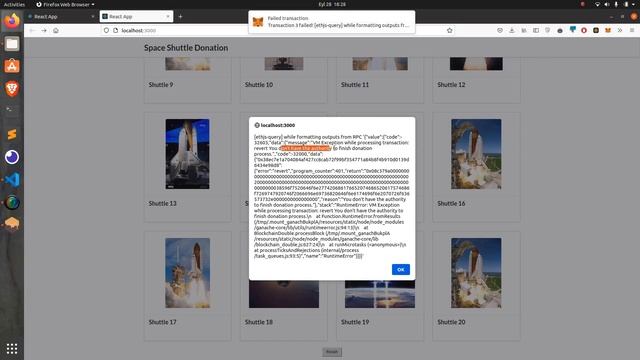Screen dimensions: 640x360
Task: Open Ganache from the dock
Action: click(x=12, y=224)
